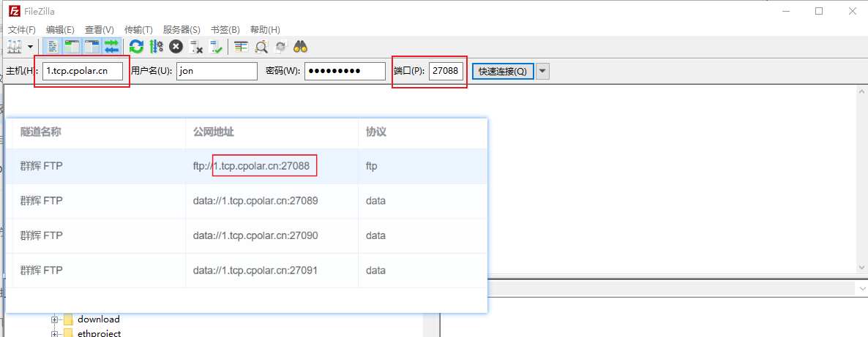Screen dimensions: 868x337
Task: Select the ethproject folder in tree
Action: click(x=99, y=333)
